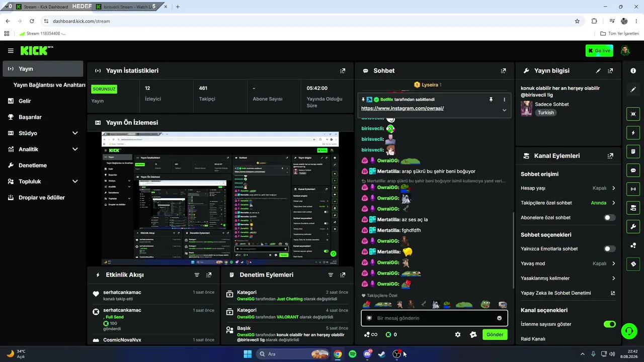Edit stream info with pencil icon

[598, 71]
